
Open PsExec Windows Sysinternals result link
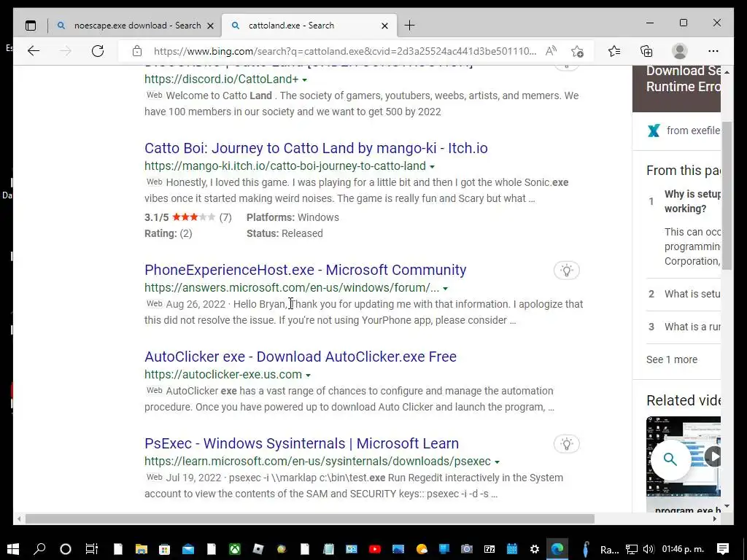(301, 443)
